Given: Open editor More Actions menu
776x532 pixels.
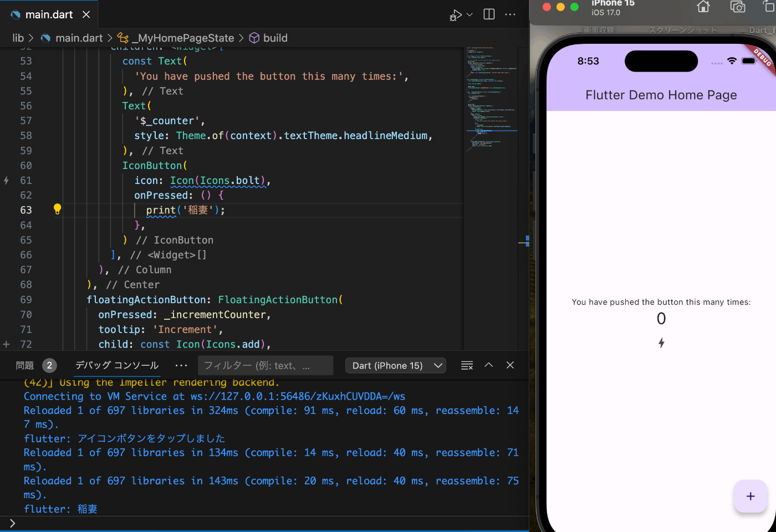Looking at the screenshot, I should (x=510, y=14).
